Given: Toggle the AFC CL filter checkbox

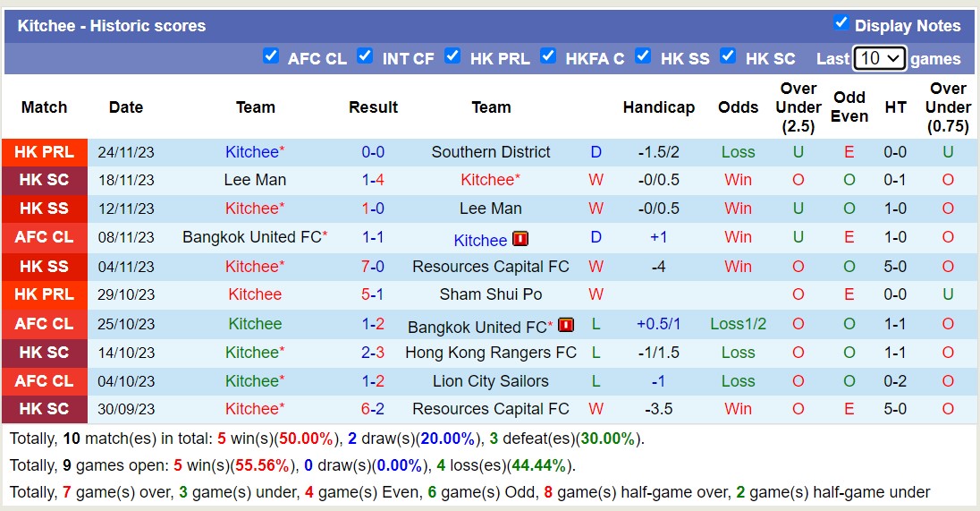Looking at the screenshot, I should click(x=271, y=56).
